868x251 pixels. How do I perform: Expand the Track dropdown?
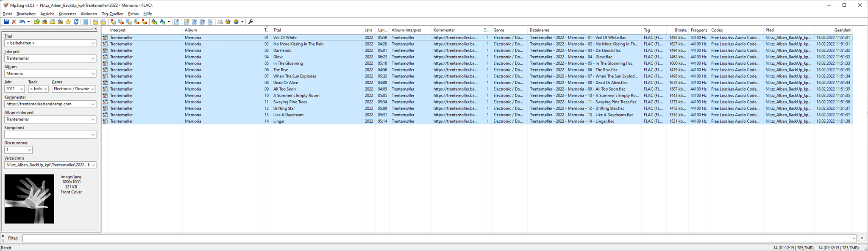(45, 89)
